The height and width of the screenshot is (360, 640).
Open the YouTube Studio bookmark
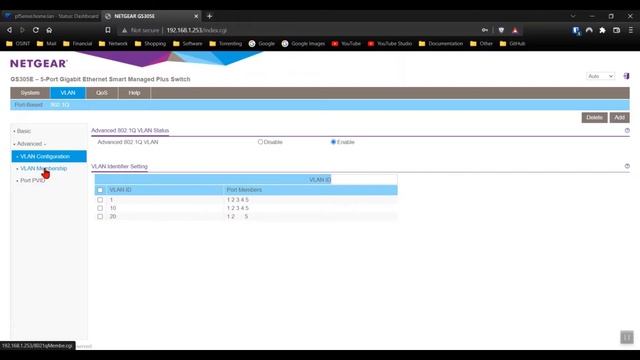pyautogui.click(x=390, y=44)
